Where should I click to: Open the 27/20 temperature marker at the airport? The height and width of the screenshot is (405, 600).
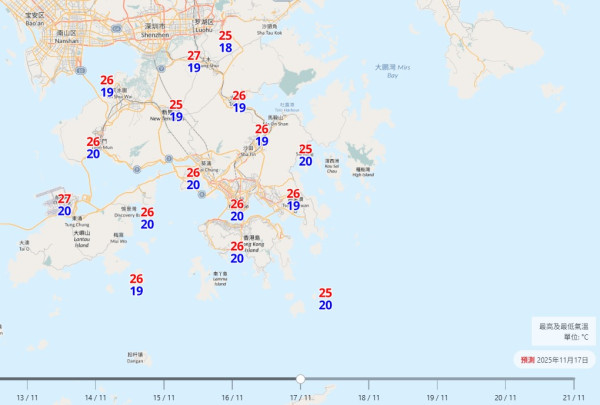click(64, 205)
